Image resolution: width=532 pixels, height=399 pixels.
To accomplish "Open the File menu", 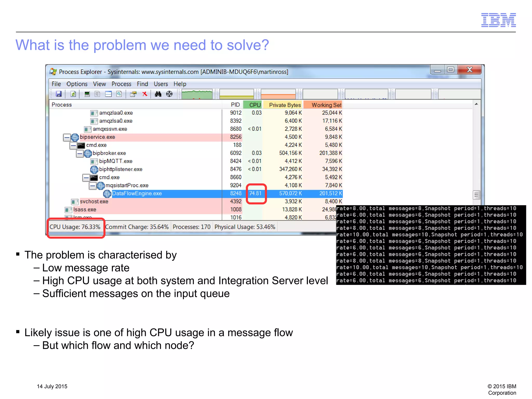I will click(56, 84).
